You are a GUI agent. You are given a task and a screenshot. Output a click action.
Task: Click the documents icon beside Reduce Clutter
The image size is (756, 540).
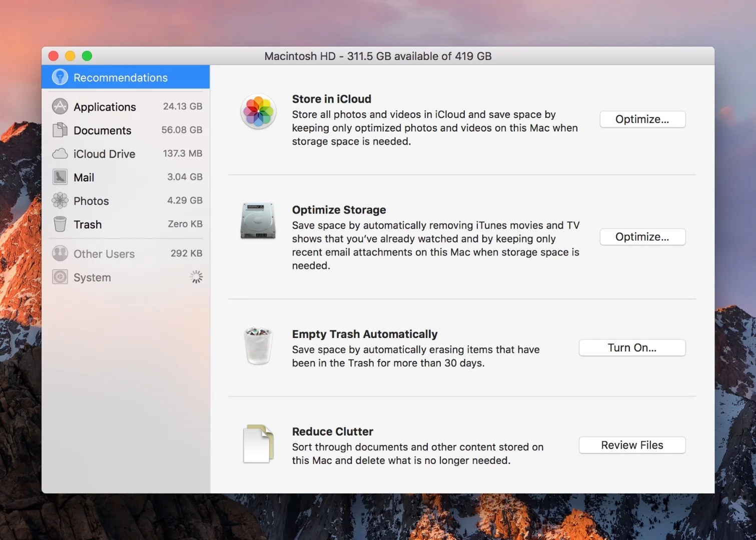click(x=258, y=444)
